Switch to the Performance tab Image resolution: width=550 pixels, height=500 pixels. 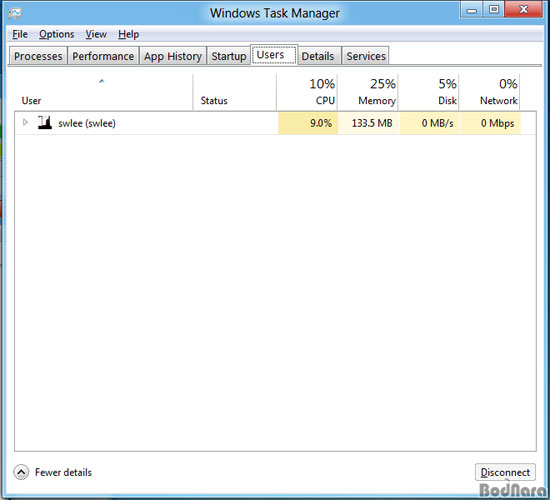(x=103, y=56)
